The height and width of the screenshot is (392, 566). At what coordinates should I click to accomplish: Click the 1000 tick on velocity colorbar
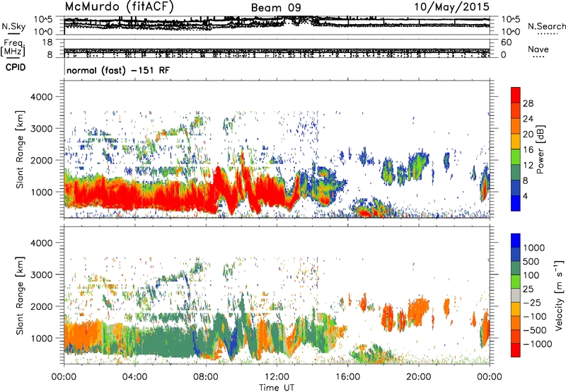(x=534, y=248)
